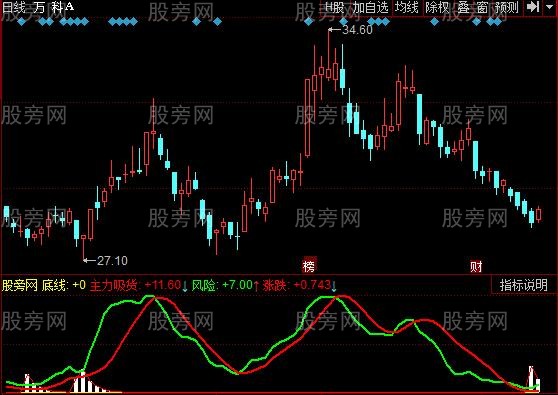This screenshot has width=558, height=395.
Task: Click the 万科A stock name
Action: [x=53, y=7]
